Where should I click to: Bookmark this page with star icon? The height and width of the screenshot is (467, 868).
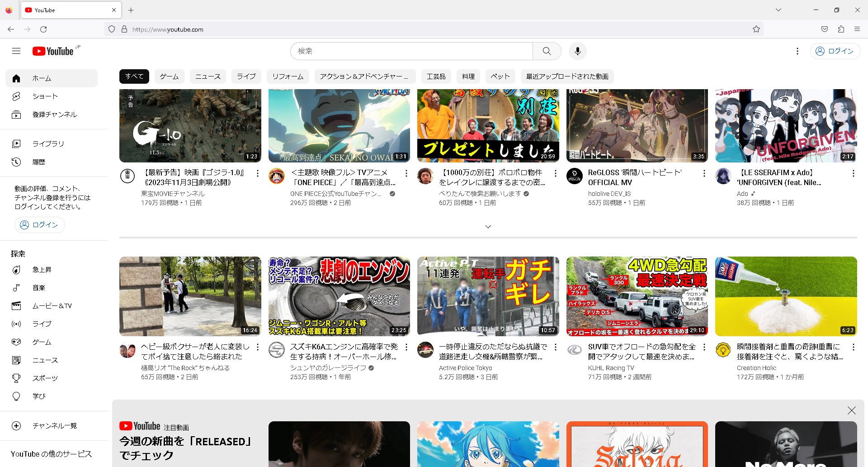pyautogui.click(x=756, y=29)
